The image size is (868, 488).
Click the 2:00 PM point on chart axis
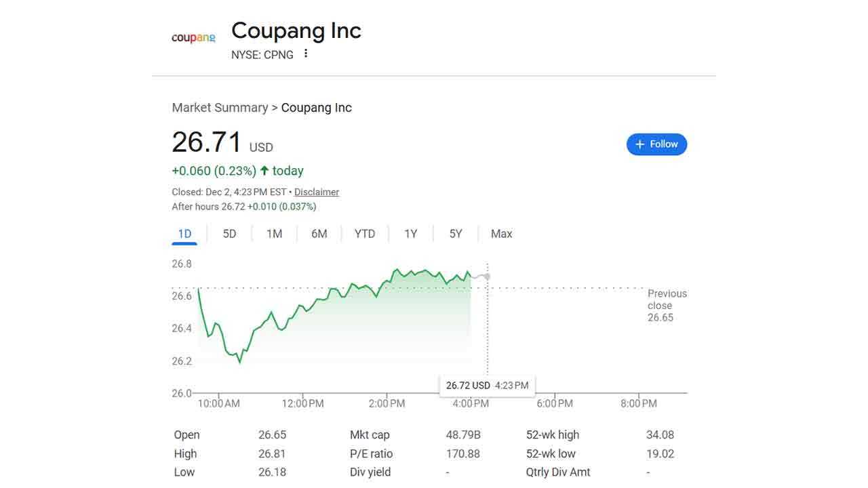(387, 403)
